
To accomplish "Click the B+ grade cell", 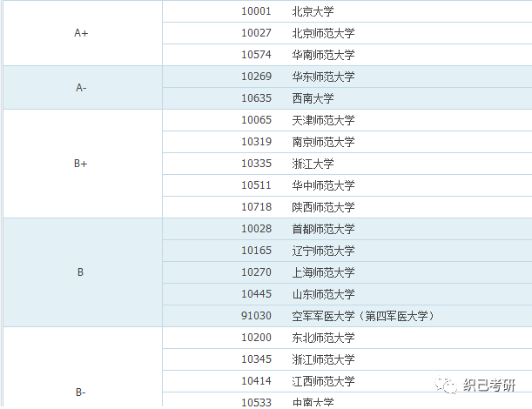I will [x=83, y=164].
